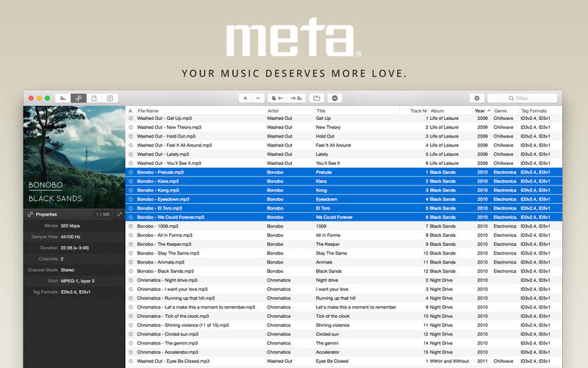The width and height of the screenshot is (588, 368).
Task: Click the plus add files toolbar button
Action: [x=245, y=98]
